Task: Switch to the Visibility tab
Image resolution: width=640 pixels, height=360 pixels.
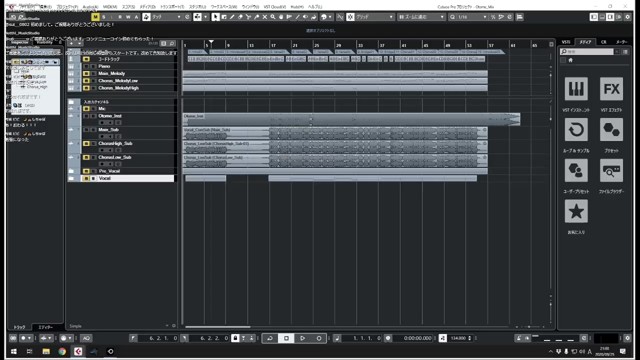Action: pyautogui.click(x=44, y=42)
